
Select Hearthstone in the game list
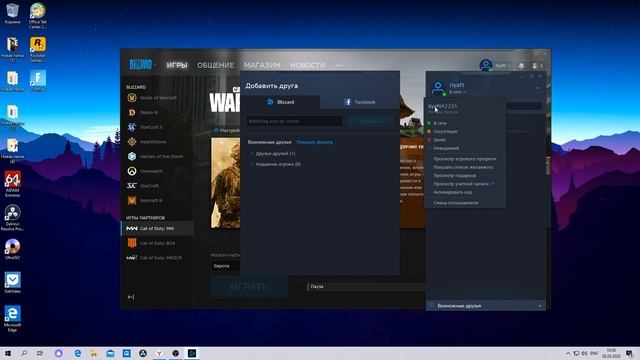tap(157, 142)
